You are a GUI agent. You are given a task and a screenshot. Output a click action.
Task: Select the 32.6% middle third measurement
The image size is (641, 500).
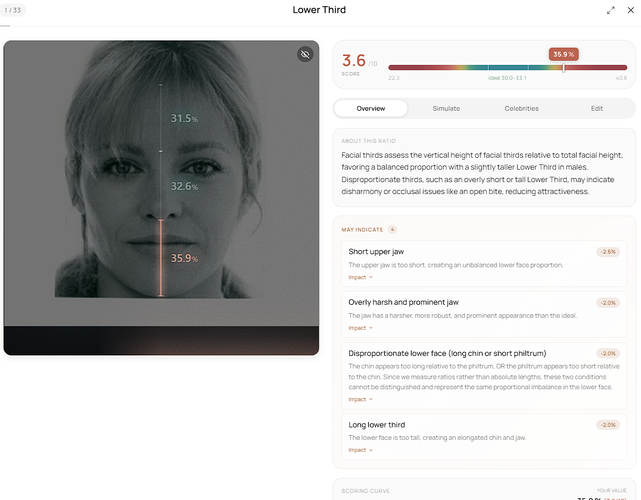(184, 186)
